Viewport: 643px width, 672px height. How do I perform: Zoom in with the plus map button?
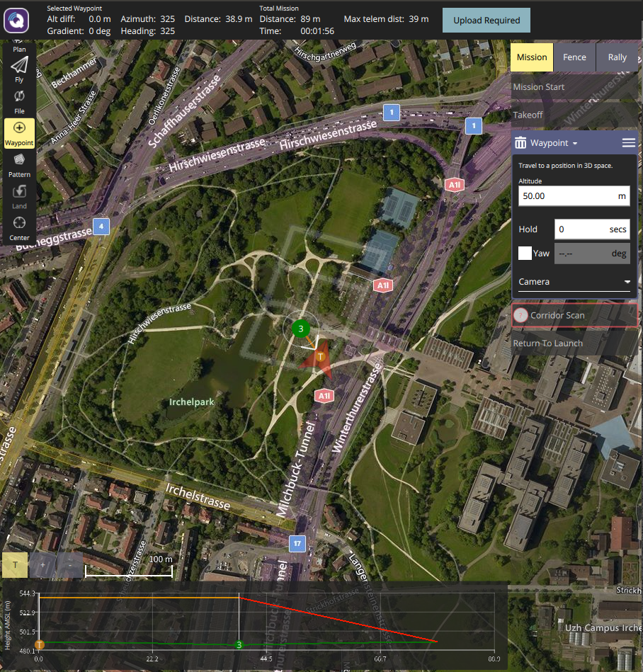42,565
